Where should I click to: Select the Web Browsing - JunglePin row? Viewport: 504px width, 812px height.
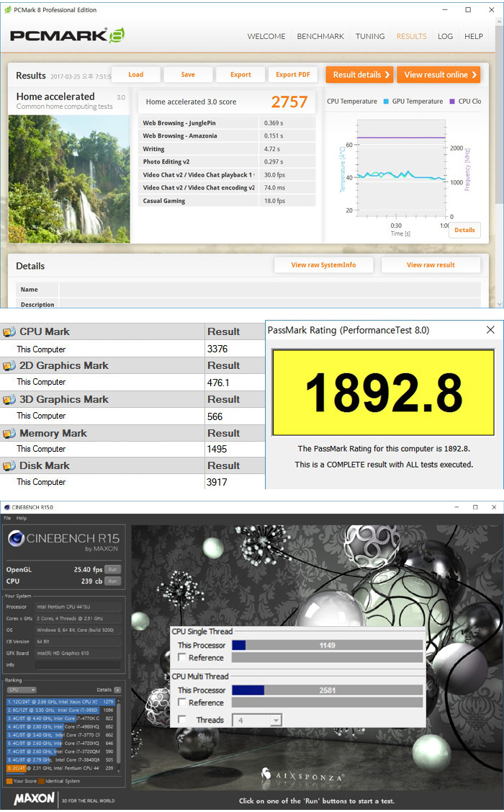(x=227, y=122)
